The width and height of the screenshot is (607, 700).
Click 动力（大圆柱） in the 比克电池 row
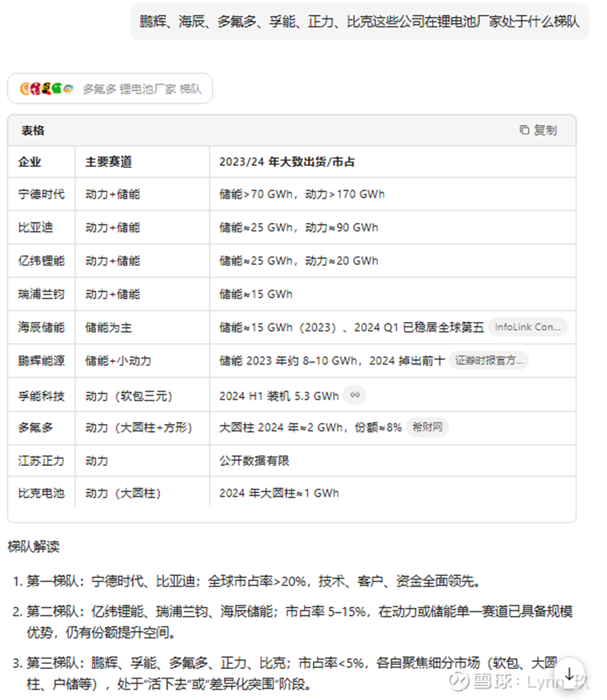[x=123, y=493]
